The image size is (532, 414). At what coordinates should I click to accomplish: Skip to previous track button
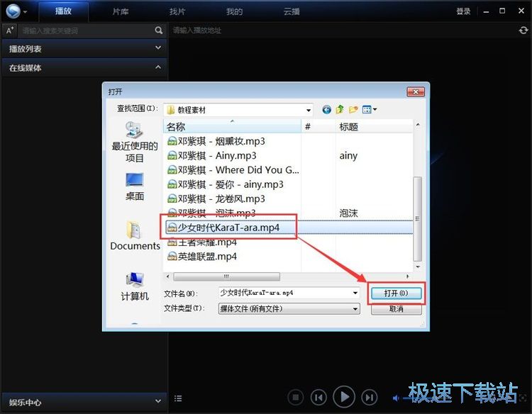(x=319, y=397)
